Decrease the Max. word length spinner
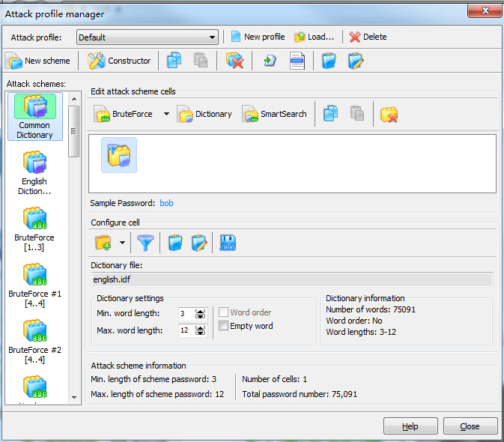Viewport: 504px width, 442px height. pos(200,333)
